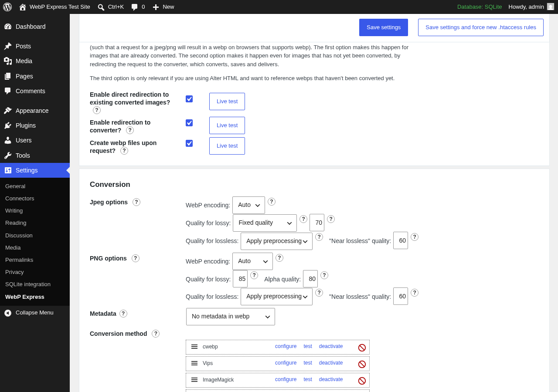The image size is (558, 392).
Task: Open help icon next to PNG options
Action: (x=136, y=258)
